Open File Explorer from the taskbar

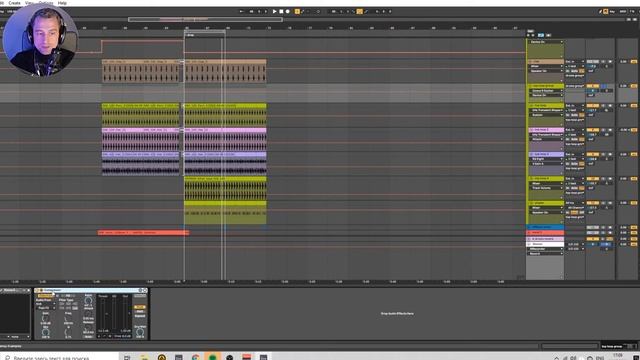point(144,357)
